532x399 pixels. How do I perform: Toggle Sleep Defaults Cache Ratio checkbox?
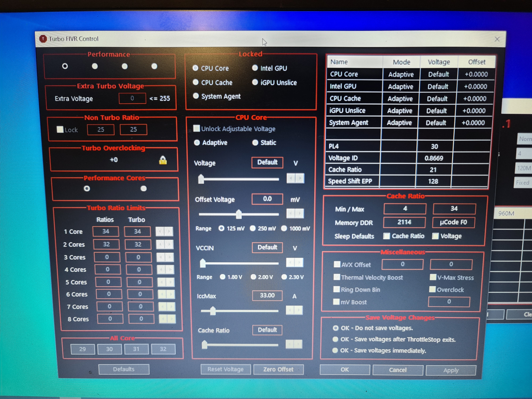(386, 236)
